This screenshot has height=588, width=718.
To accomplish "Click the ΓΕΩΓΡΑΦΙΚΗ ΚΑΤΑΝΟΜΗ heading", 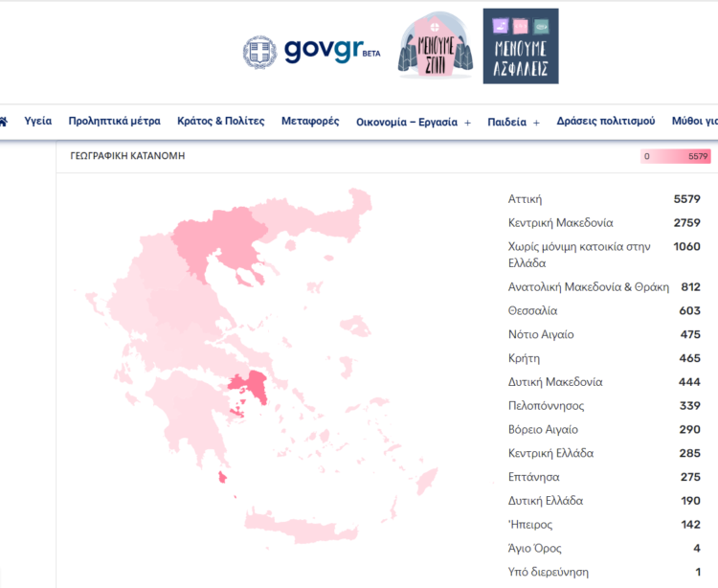I will 127,156.
